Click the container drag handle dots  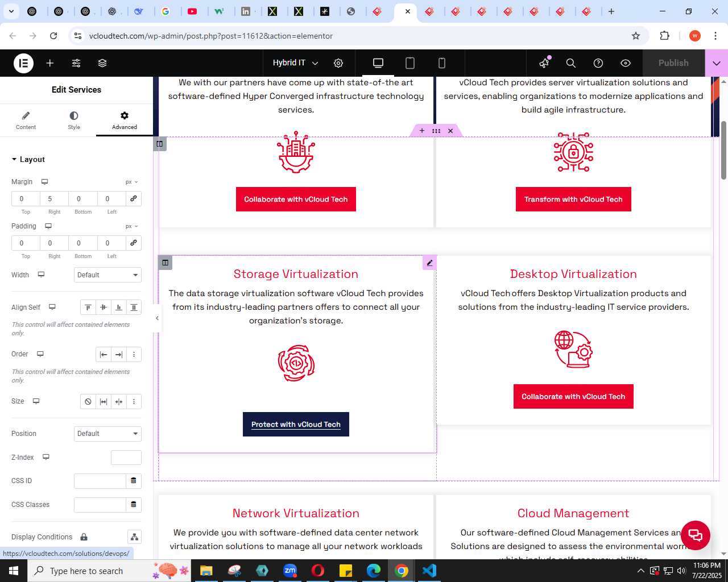click(x=436, y=131)
